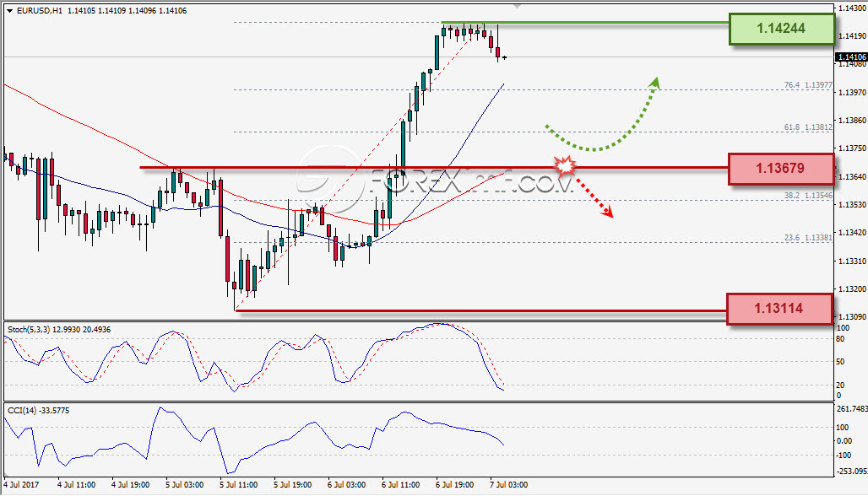
Task: Click the Fibonacci label 76.4 1.13977
Action: click(808, 85)
